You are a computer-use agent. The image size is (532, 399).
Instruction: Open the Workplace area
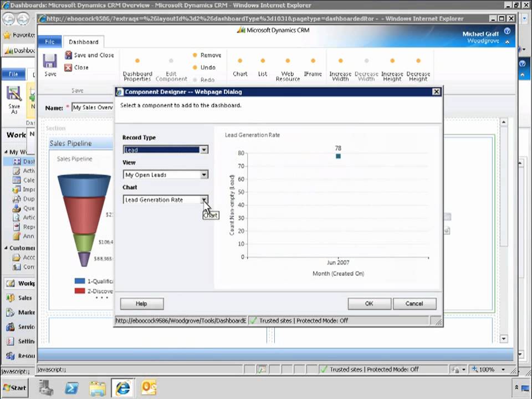[20, 283]
